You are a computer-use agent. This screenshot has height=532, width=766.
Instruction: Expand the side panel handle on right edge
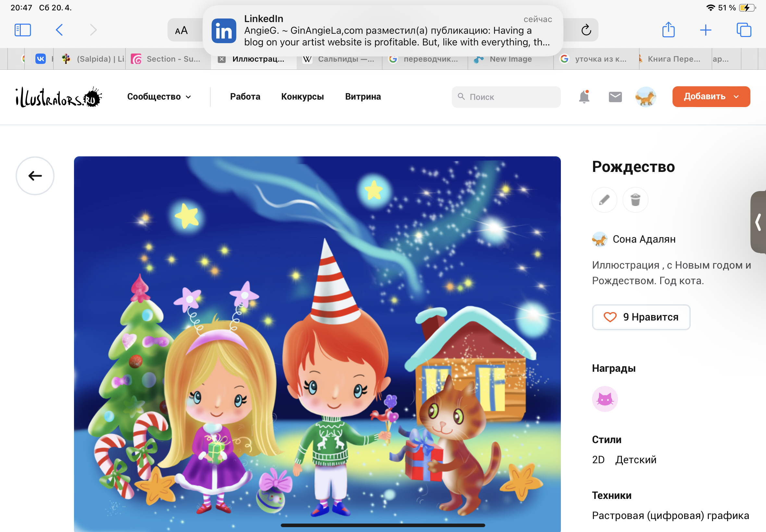click(x=758, y=222)
